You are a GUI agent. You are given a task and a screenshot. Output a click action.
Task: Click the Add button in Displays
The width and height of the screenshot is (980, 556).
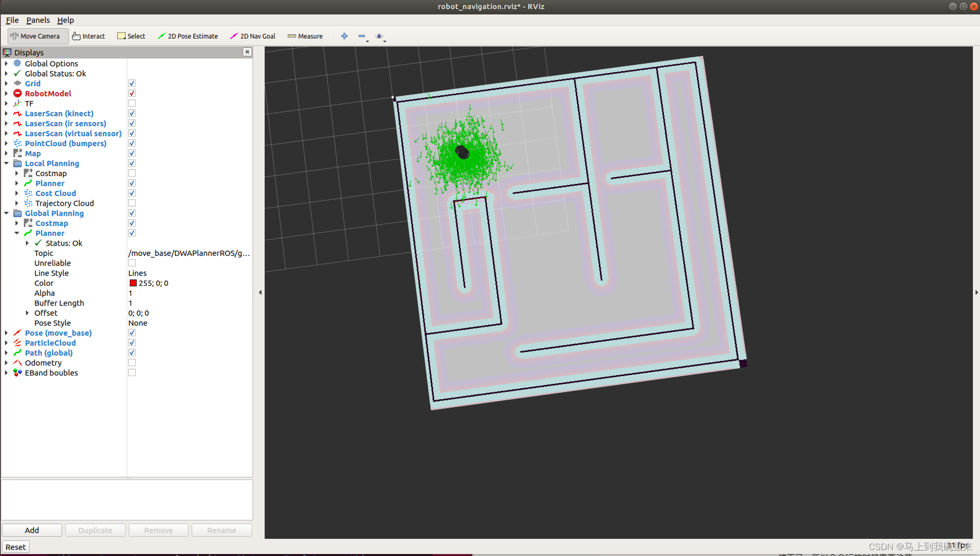[x=32, y=531]
